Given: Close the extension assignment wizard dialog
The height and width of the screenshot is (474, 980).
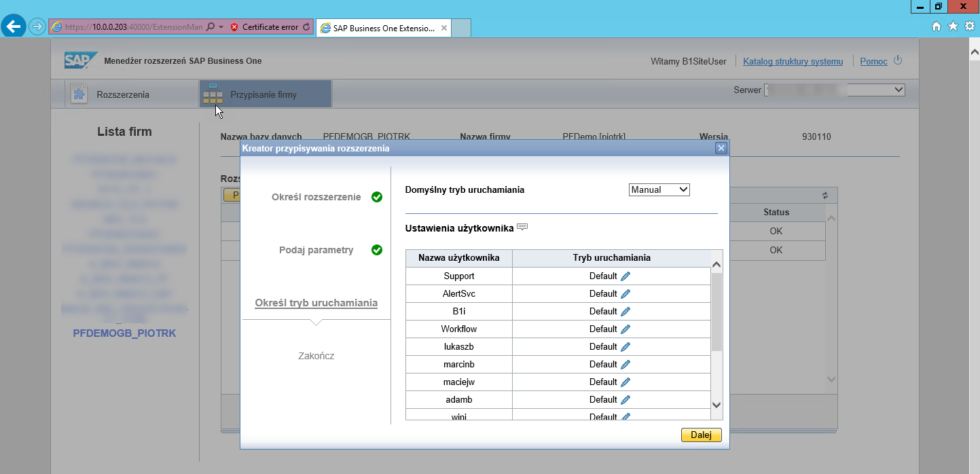Looking at the screenshot, I should tap(721, 148).
